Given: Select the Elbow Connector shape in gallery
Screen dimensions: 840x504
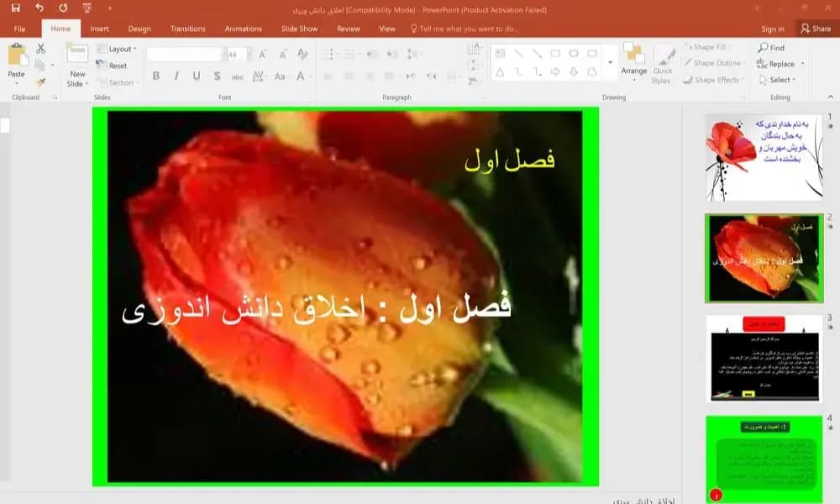Looking at the screenshot, I should point(518,71).
